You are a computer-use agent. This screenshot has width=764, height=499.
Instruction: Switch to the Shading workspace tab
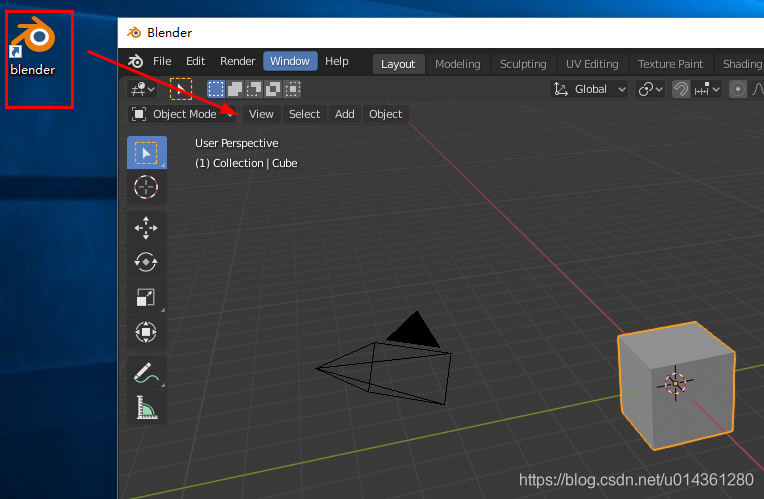742,64
